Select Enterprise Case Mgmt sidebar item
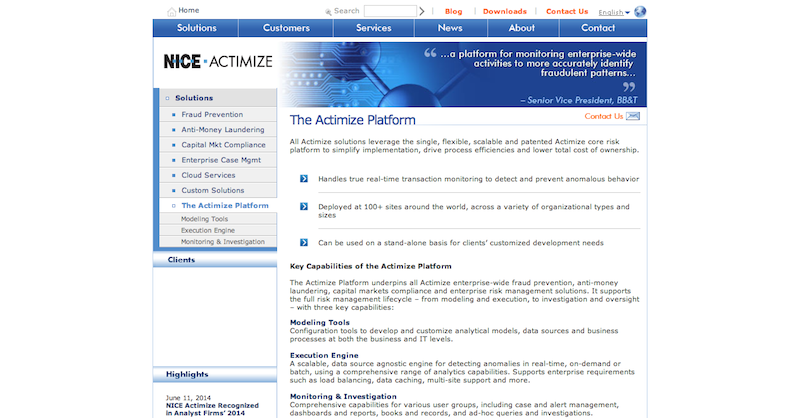Image resolution: width=800 pixels, height=418 pixels. [221, 160]
